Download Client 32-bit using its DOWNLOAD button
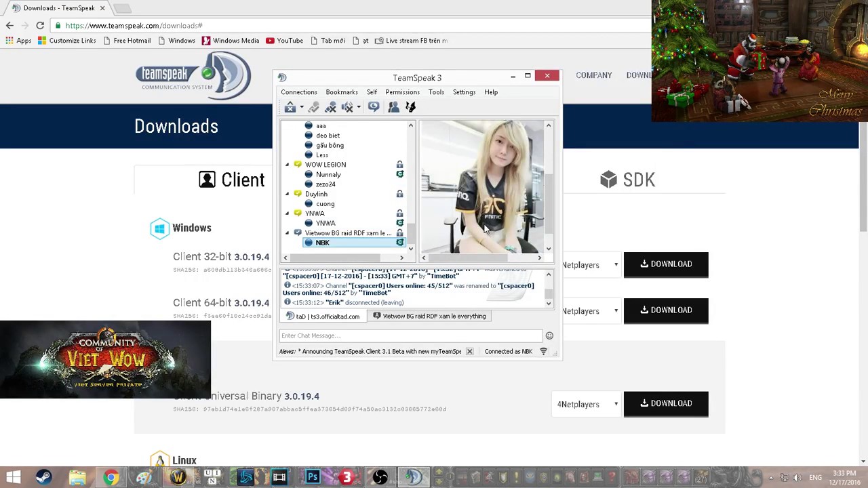Image resolution: width=868 pixels, height=488 pixels. click(x=666, y=264)
